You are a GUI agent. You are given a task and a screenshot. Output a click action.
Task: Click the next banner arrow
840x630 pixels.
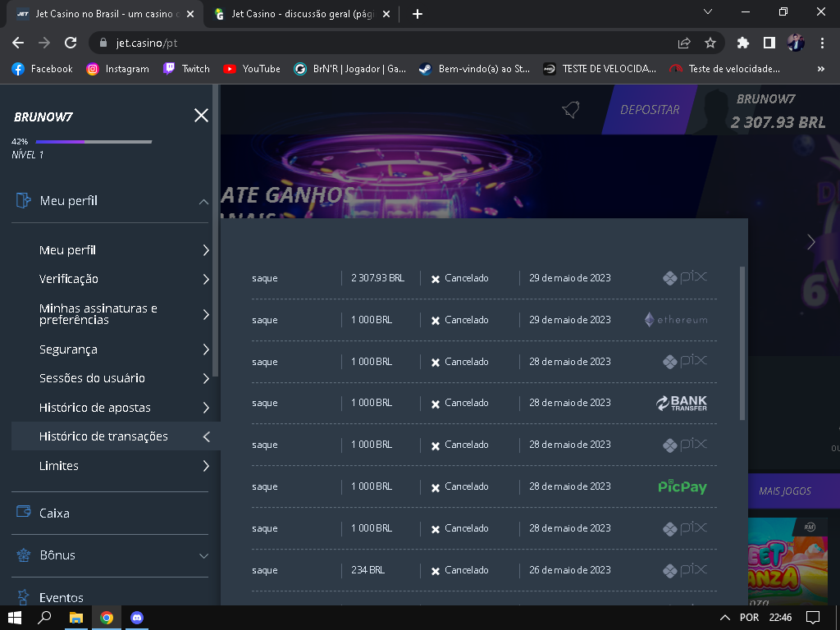coord(810,241)
